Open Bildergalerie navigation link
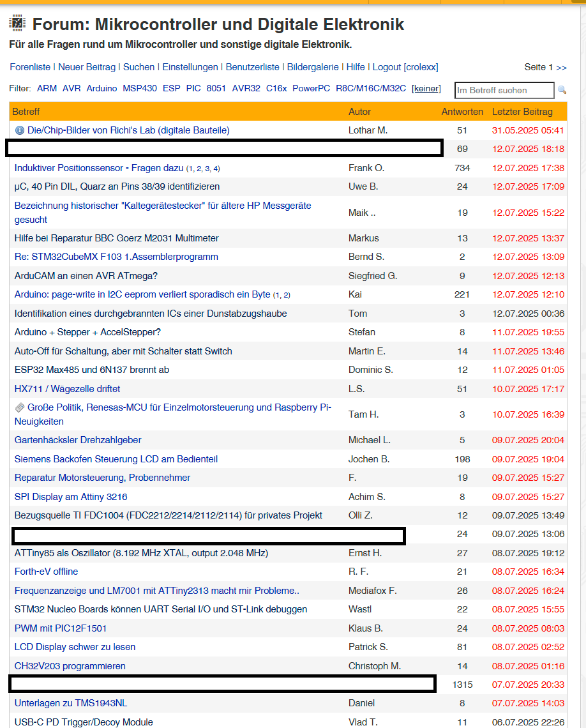The width and height of the screenshot is (586, 728). (x=313, y=67)
